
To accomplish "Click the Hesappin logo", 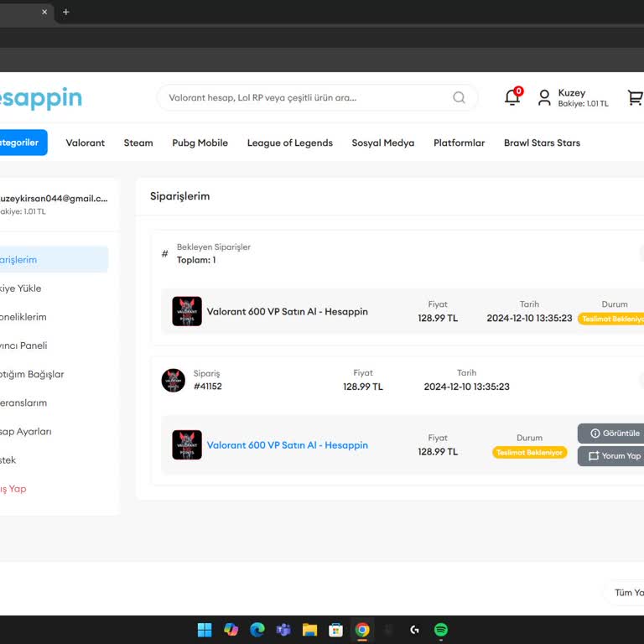I will coord(40,98).
